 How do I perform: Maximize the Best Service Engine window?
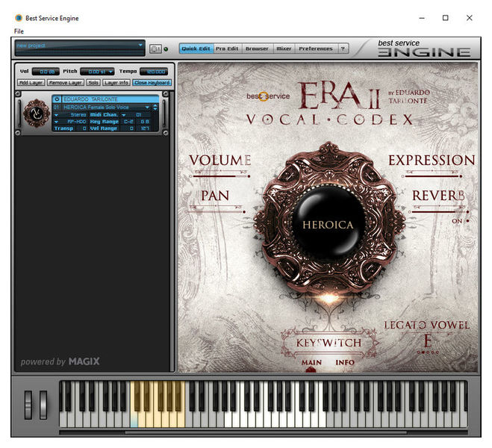point(445,18)
